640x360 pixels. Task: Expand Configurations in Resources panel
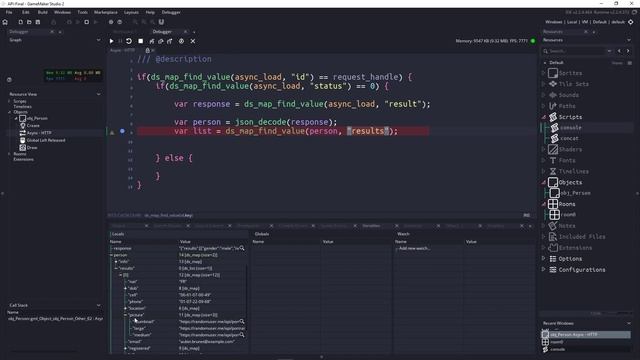(x=543, y=270)
